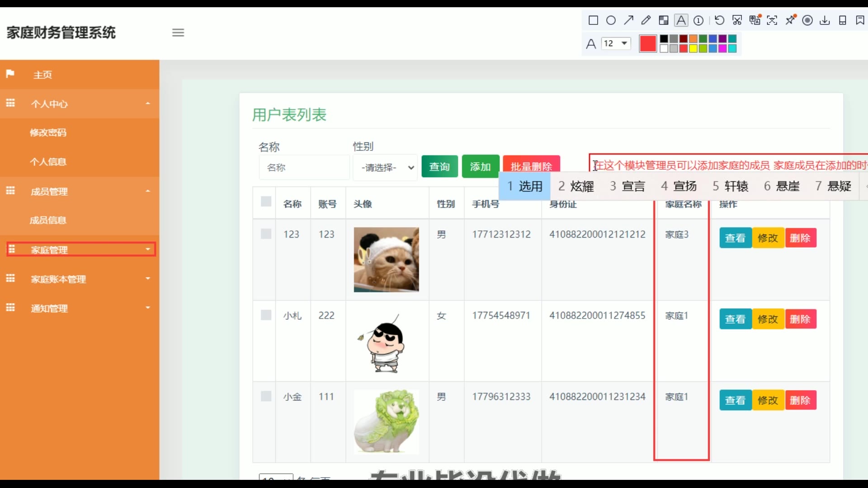Screen dimensions: 868x488
Task: Collapse the 成员管理 sidebar section
Action: (x=80, y=191)
